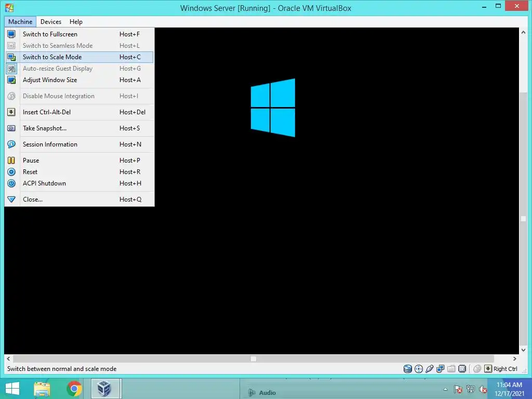The image size is (532, 399).
Task: Choose Reset from Machine menu
Action: [79, 172]
